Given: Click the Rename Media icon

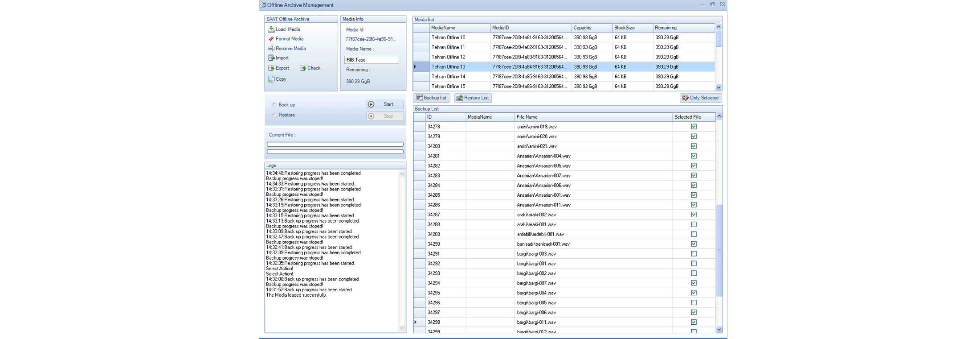Looking at the screenshot, I should tap(271, 49).
